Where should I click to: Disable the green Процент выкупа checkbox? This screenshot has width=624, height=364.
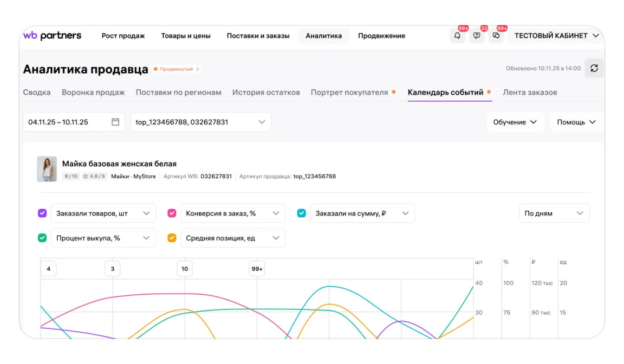pyautogui.click(x=42, y=238)
